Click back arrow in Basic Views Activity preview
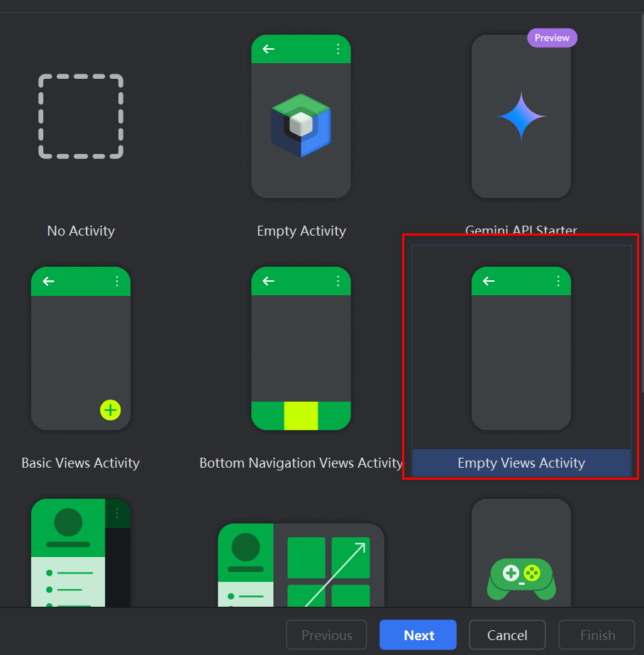This screenshot has height=655, width=644. [48, 281]
